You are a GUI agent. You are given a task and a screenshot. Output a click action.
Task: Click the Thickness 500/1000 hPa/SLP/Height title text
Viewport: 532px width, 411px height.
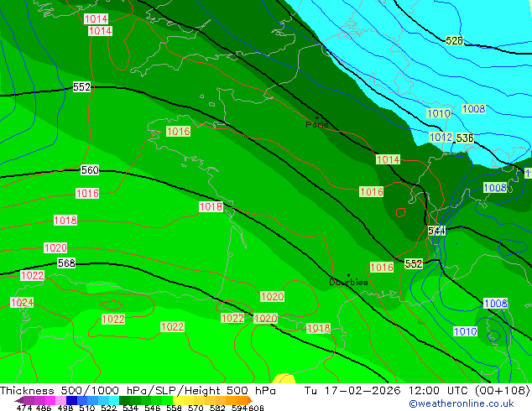(138, 391)
